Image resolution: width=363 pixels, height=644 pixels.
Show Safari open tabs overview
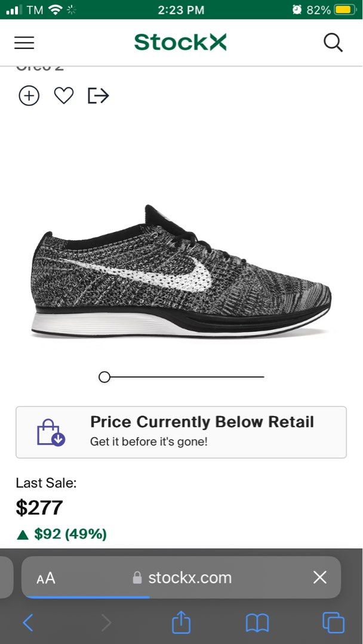(x=333, y=623)
